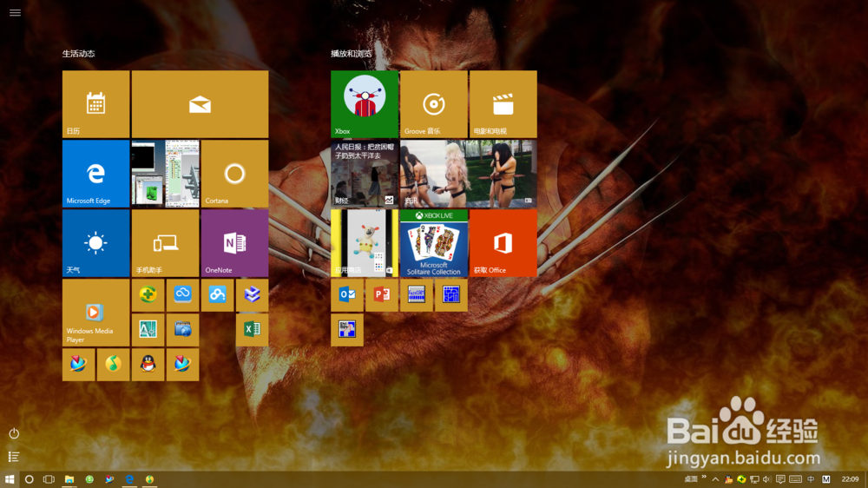Open Task View on the taskbar
This screenshot has height=488, width=868.
[x=49, y=479]
